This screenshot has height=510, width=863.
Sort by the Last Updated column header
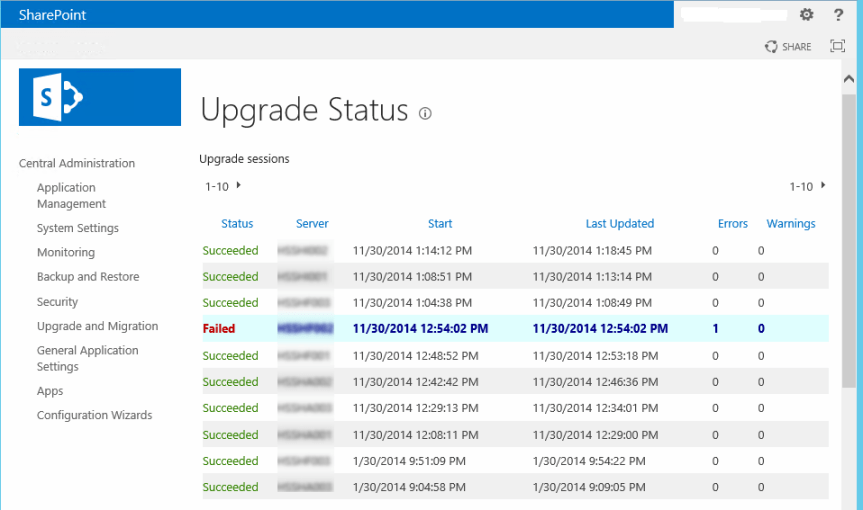[x=620, y=224]
